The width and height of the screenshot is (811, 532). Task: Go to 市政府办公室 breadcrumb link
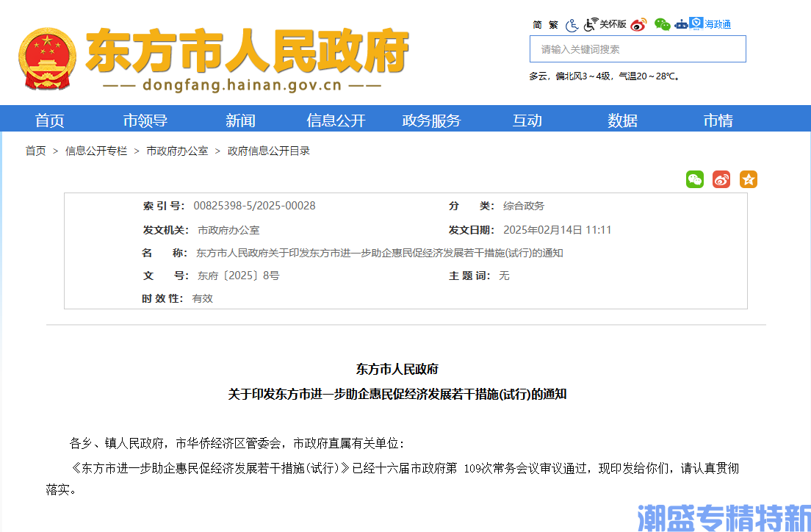coord(177,151)
